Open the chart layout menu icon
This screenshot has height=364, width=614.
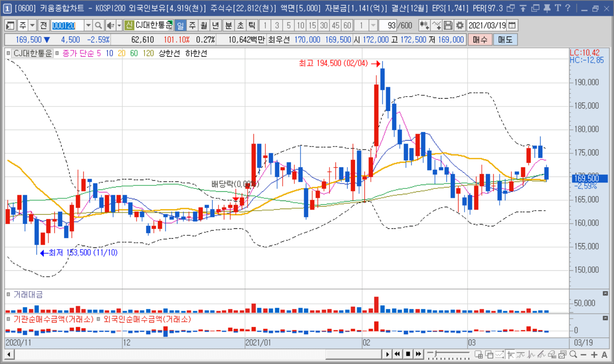(10, 26)
